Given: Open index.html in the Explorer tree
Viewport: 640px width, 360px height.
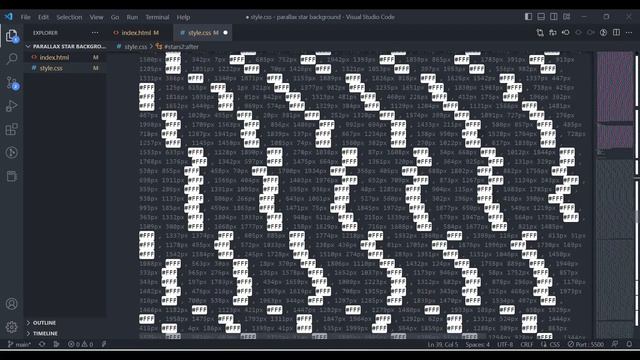Looking at the screenshot, I should tap(65, 58).
